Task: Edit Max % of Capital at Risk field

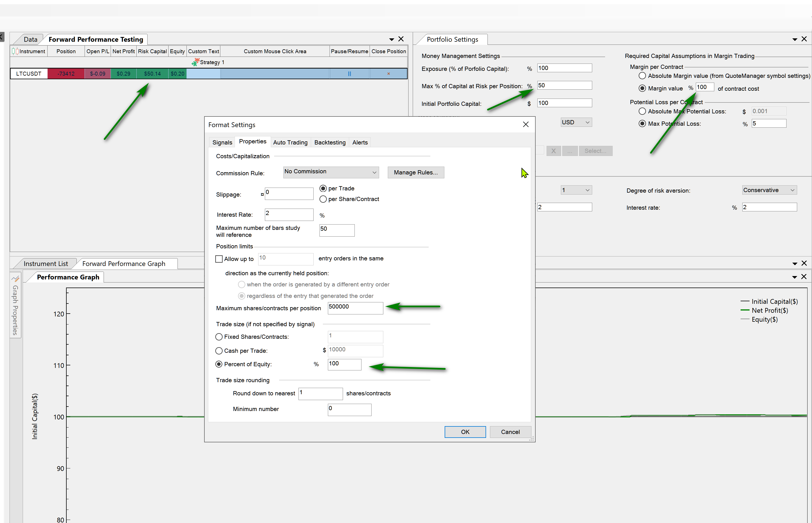Action: [x=564, y=85]
